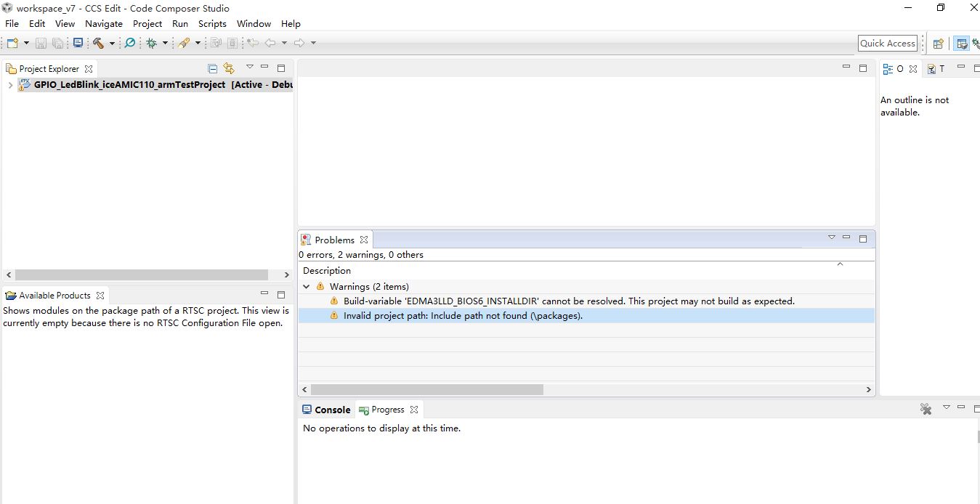
Task: Open the Problems View Menu triangle
Action: pyautogui.click(x=832, y=237)
